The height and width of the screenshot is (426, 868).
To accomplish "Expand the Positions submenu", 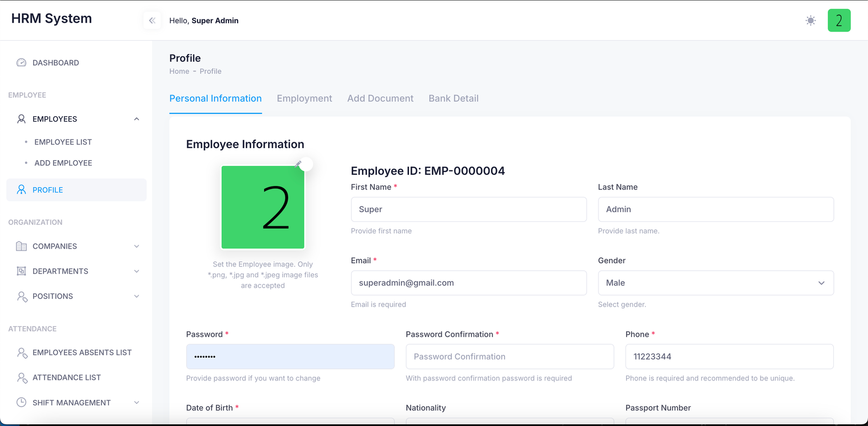I will point(137,296).
